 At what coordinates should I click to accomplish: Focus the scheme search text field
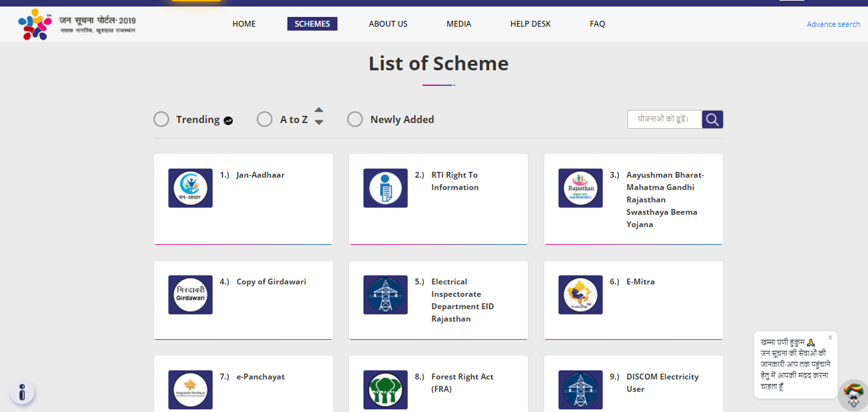(x=664, y=120)
